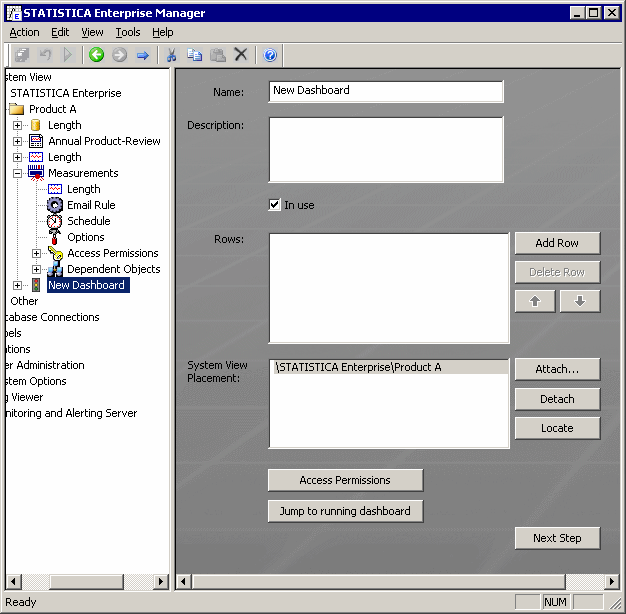The width and height of the screenshot is (626, 614).
Task: Click the empty Rows list box
Action: [389, 288]
